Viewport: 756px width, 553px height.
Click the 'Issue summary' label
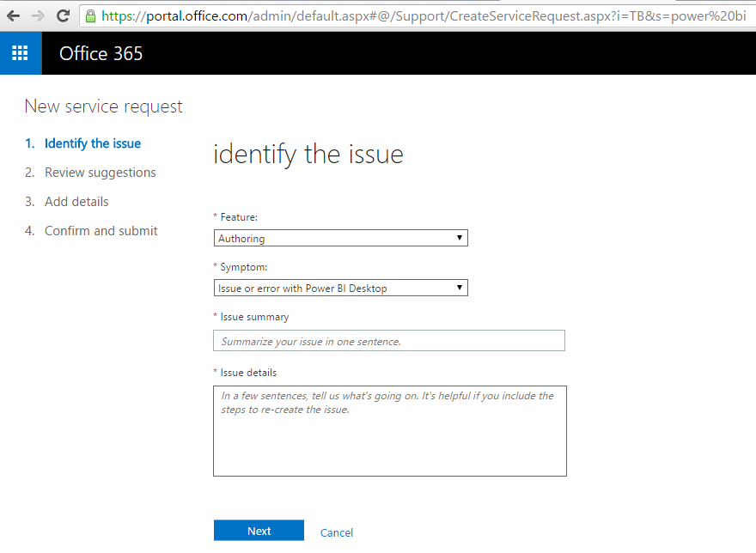click(254, 317)
